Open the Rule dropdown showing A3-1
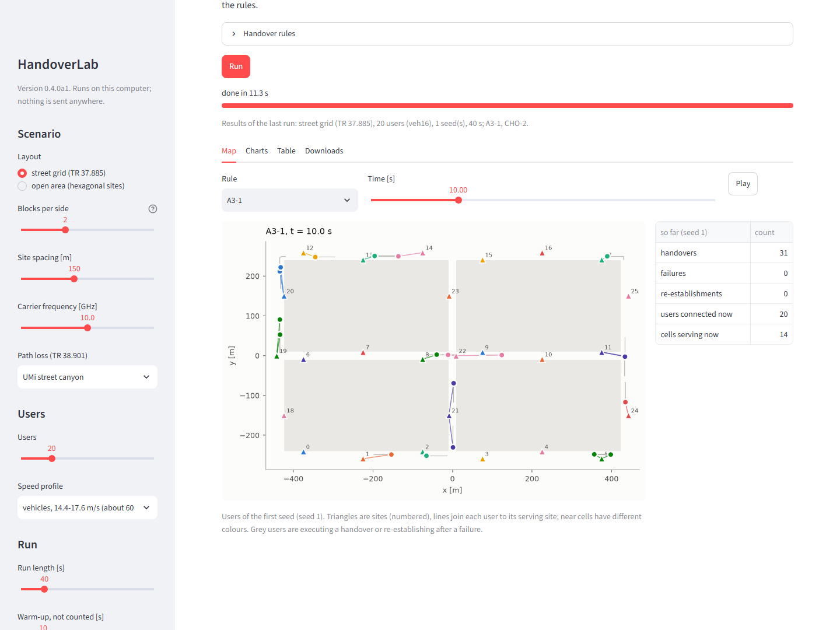Image resolution: width=840 pixels, height=630 pixels. (290, 200)
